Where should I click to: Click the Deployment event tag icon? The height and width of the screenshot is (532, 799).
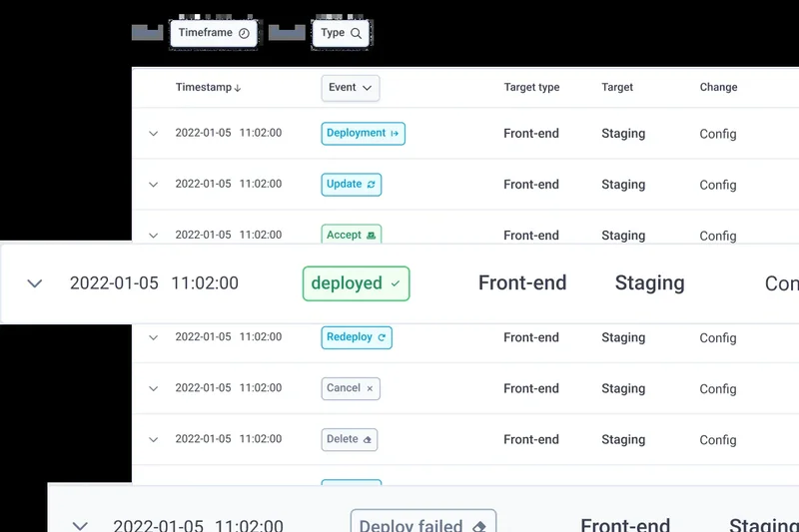pos(395,134)
